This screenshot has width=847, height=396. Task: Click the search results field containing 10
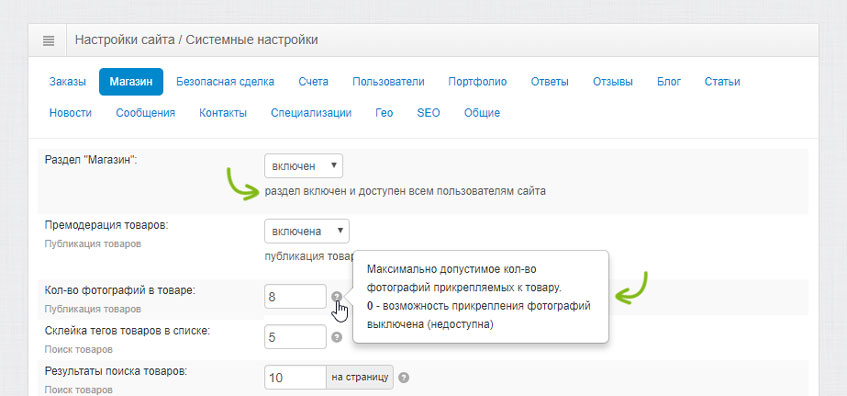click(295, 378)
